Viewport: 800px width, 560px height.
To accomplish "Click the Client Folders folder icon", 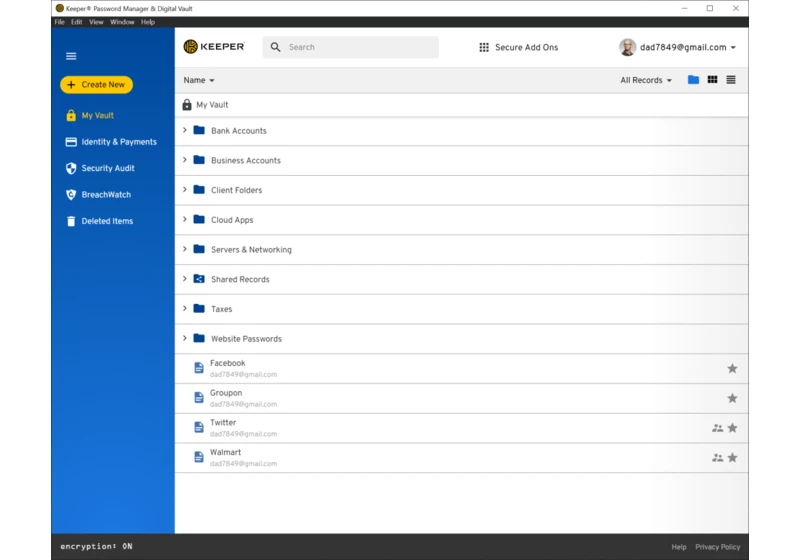I will click(x=199, y=189).
